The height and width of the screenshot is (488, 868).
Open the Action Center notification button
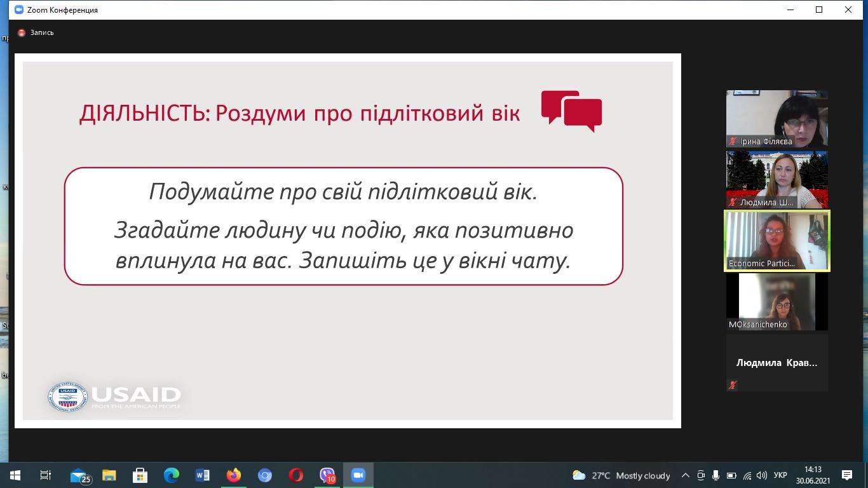tap(847, 475)
